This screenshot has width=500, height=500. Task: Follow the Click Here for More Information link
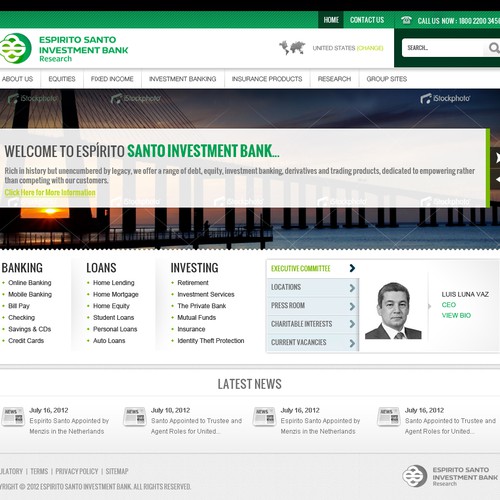[x=50, y=192]
